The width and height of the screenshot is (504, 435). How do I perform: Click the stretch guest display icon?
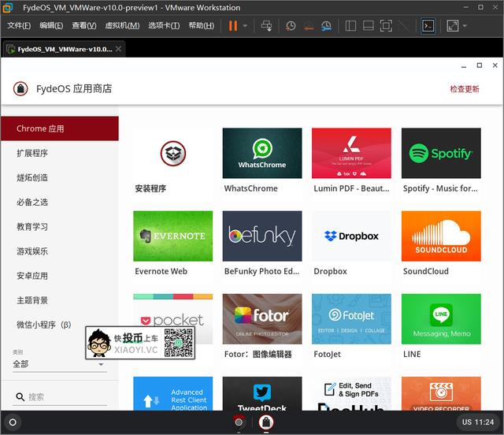453,26
